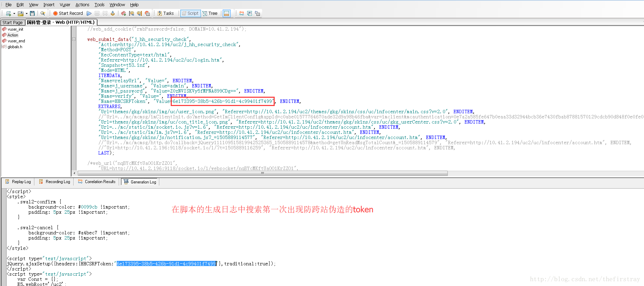The width and height of the screenshot is (644, 286).
Task: Open the Help menu
Action: [134, 4]
